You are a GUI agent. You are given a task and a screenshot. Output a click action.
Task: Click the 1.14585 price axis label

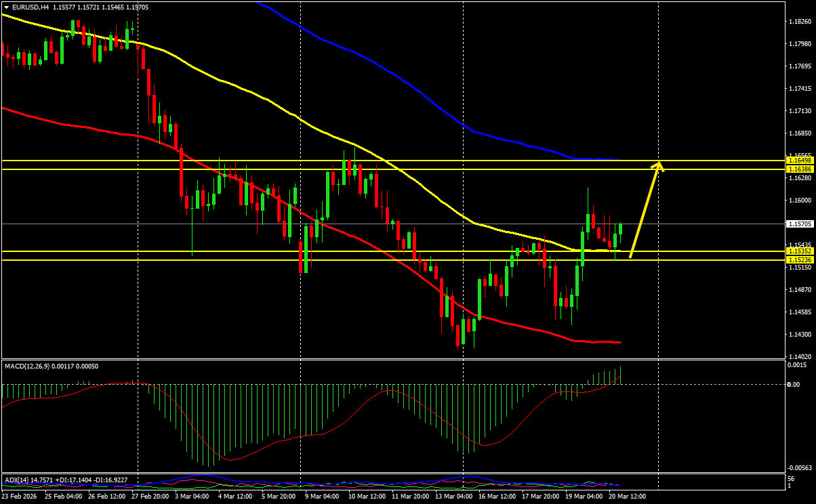click(800, 312)
